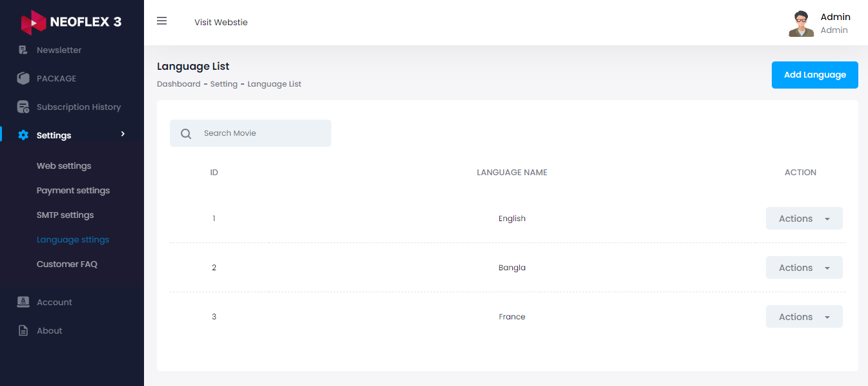Toggle the sidebar with the hamburger icon
868x386 pixels.
161,21
